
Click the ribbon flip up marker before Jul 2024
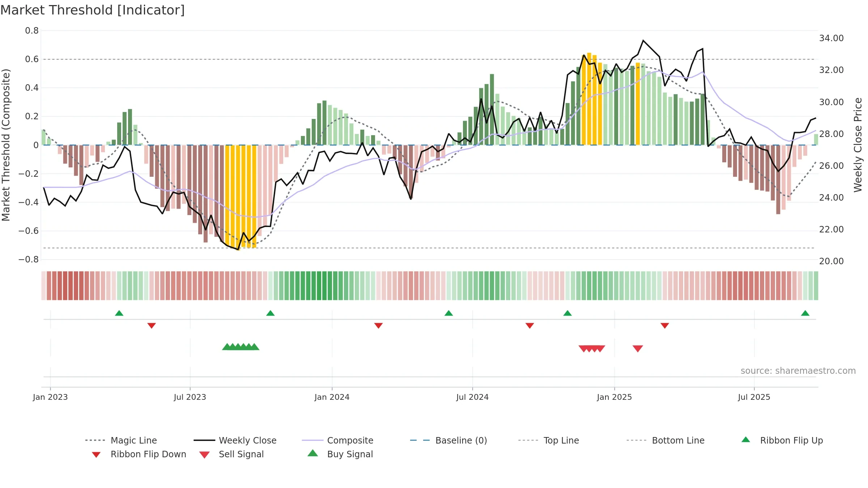tap(448, 313)
